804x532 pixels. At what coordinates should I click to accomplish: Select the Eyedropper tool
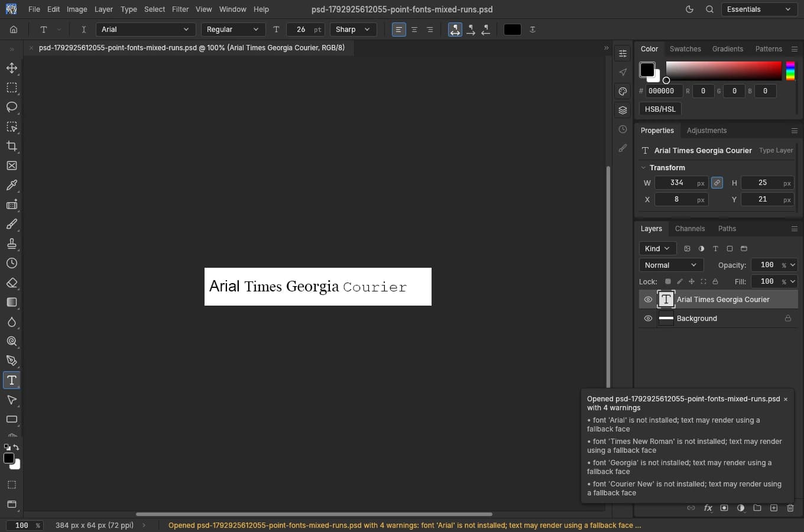(12, 185)
